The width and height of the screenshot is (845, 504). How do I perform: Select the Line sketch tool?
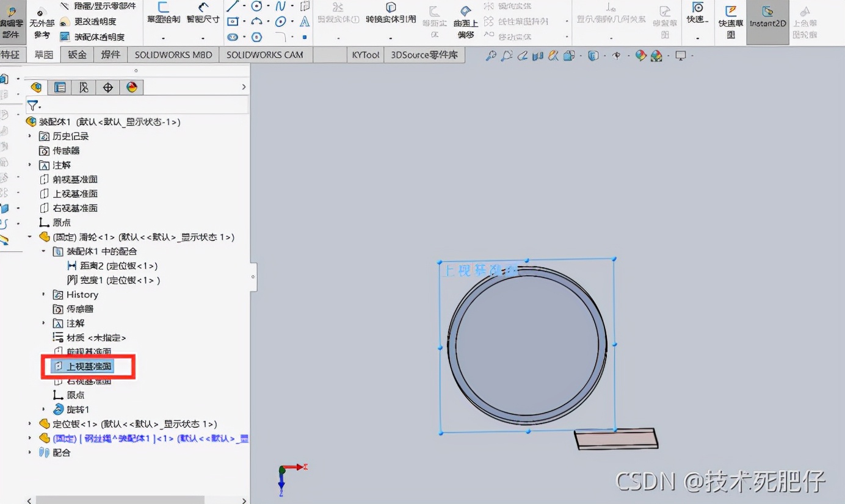tap(233, 7)
